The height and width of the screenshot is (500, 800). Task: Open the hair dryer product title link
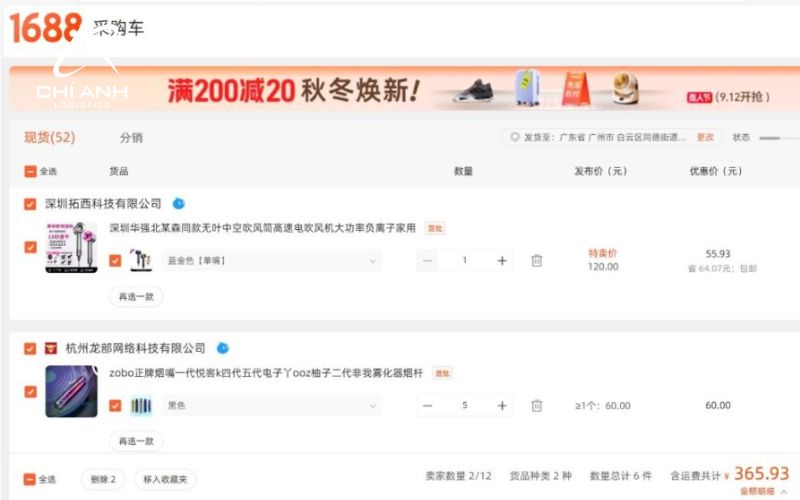[262, 228]
